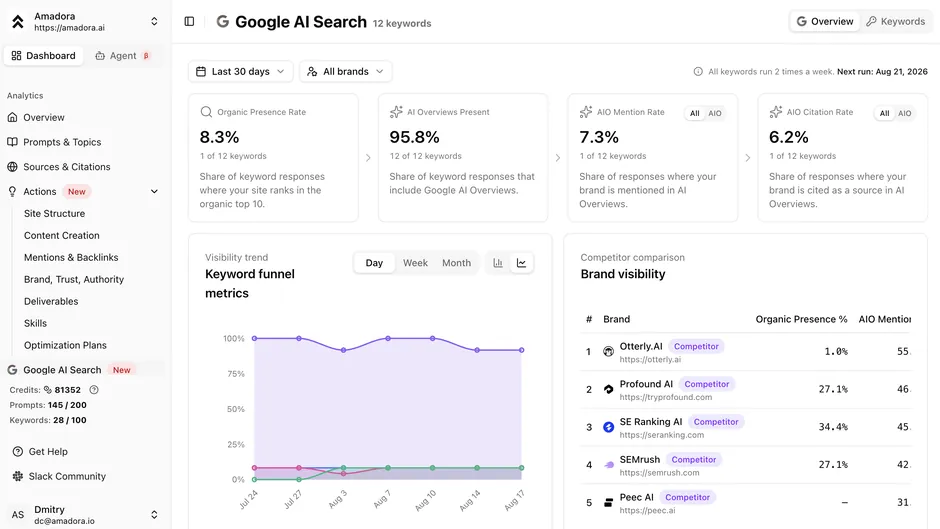Click the SE Ranking AI logo icon
The image size is (940, 529).
click(x=608, y=427)
